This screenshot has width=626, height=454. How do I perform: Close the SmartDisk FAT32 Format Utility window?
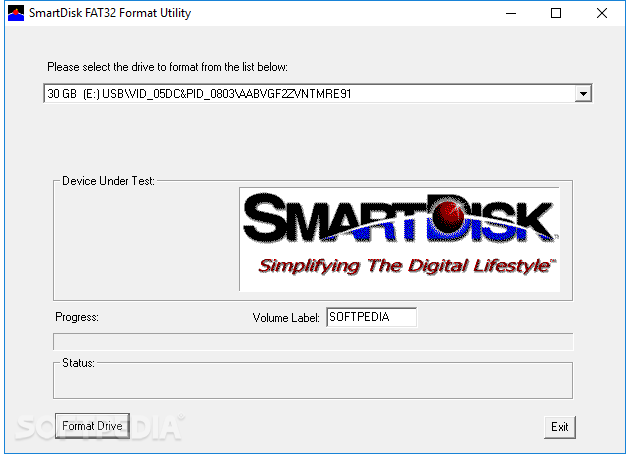pyautogui.click(x=602, y=13)
